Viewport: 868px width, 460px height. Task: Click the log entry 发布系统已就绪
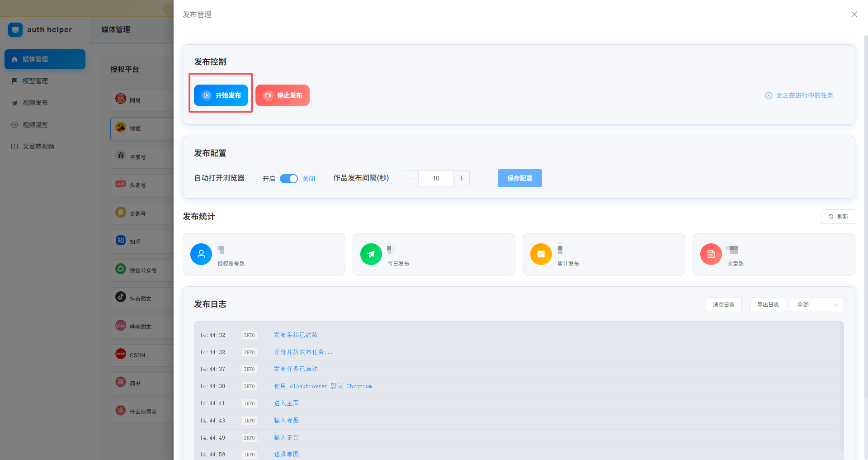coord(296,335)
